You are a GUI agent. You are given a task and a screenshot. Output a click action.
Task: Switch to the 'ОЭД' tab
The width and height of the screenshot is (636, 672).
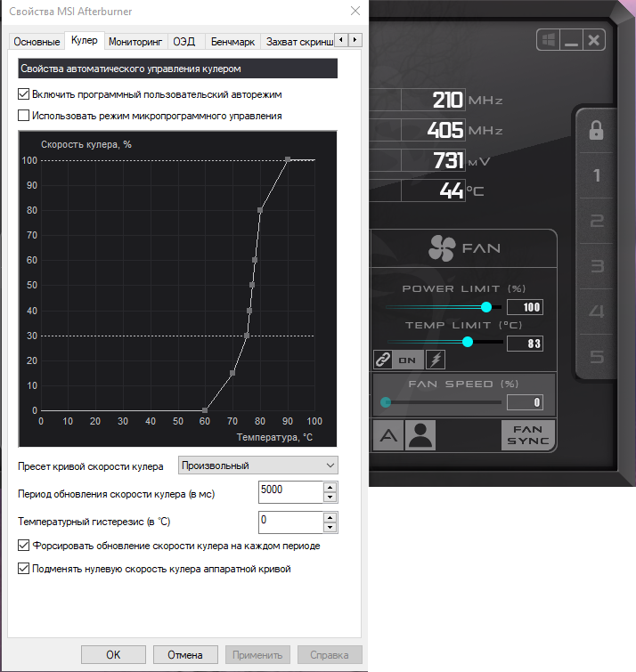tap(184, 42)
